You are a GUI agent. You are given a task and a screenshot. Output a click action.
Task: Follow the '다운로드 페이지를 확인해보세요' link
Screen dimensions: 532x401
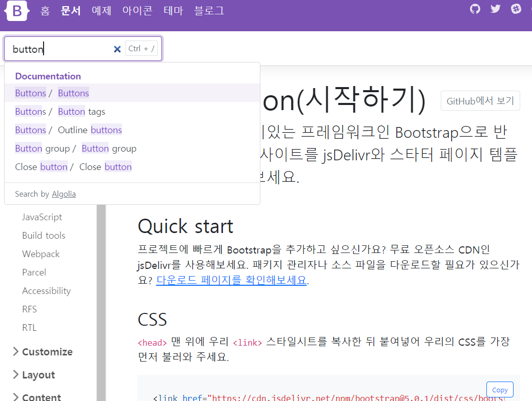click(231, 280)
